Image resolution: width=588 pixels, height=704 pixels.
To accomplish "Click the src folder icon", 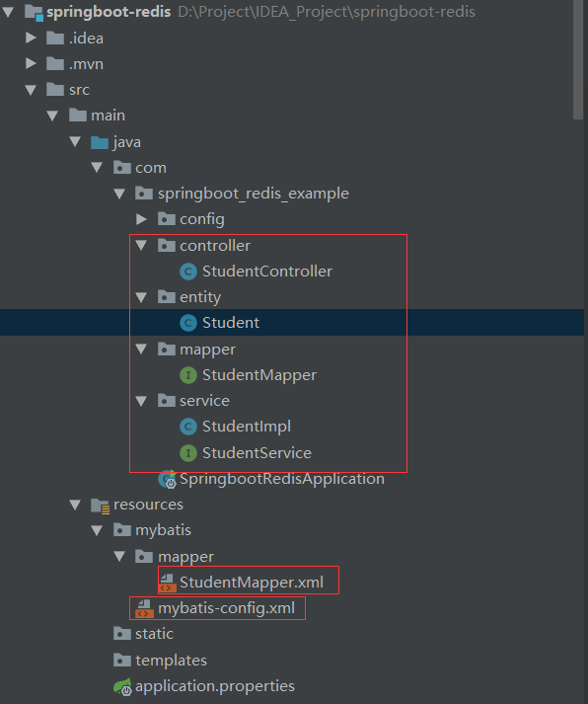I will (x=55, y=89).
